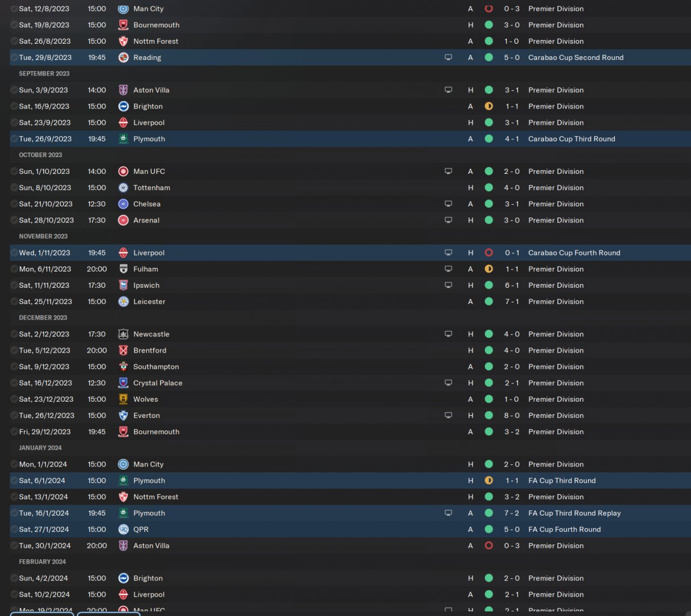Screen dimensions: 691x616
Task: Click the DECEMBER 2023 month header
Action: [x=43, y=317]
